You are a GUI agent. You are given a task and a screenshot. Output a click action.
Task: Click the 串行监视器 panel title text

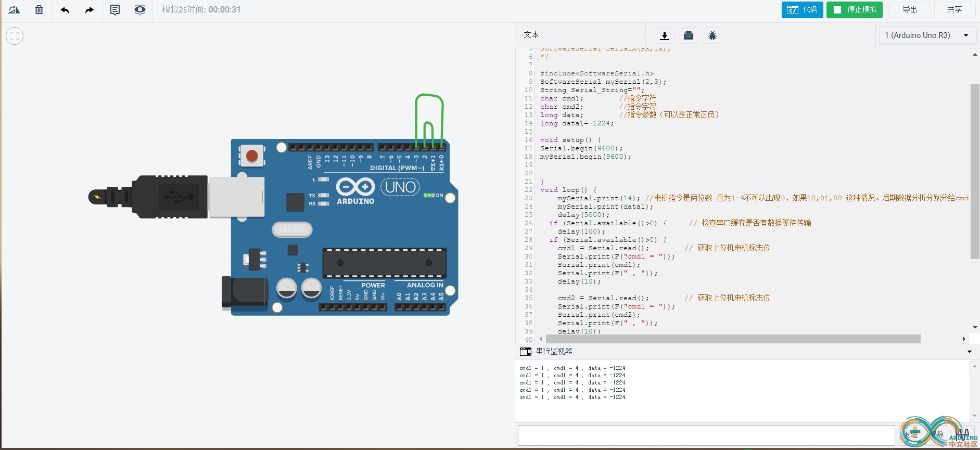[554, 352]
